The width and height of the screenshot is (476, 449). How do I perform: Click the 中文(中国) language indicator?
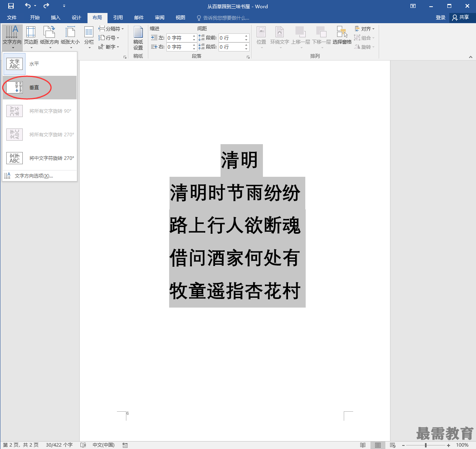104,445
